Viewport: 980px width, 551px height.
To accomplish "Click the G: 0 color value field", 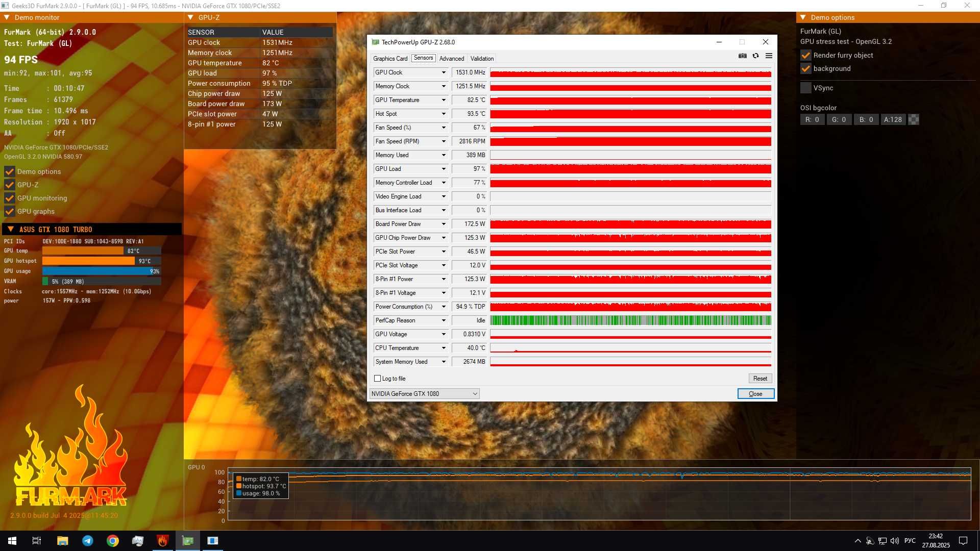I will (839, 119).
